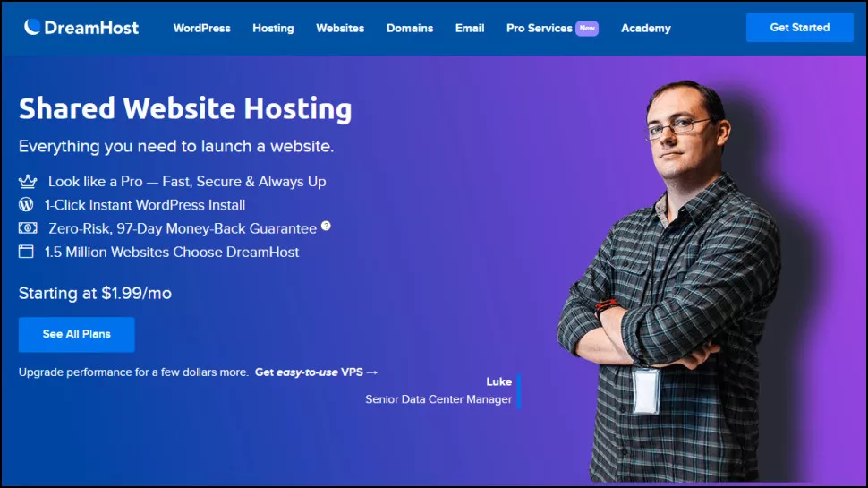This screenshot has height=488, width=868.
Task: Open the Hosting menu
Action: click(273, 29)
